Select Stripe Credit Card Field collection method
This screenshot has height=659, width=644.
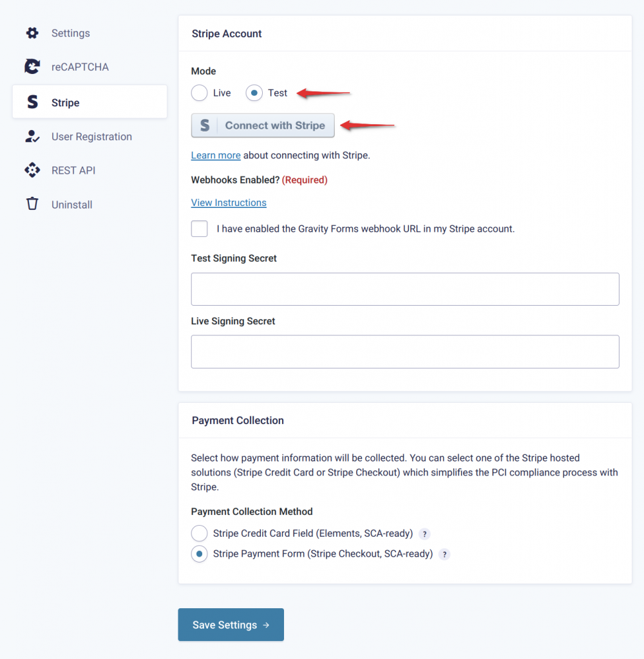(x=199, y=533)
